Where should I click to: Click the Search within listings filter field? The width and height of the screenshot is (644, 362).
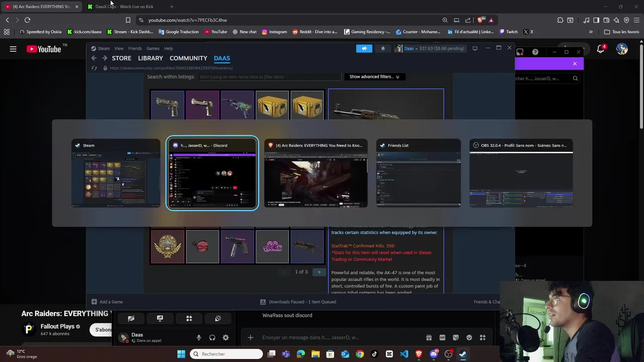click(270, 77)
